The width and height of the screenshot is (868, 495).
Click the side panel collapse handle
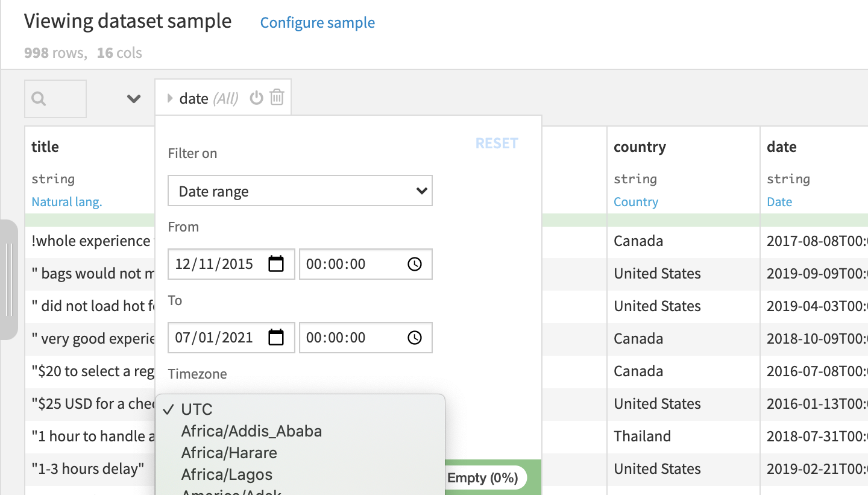click(8, 279)
